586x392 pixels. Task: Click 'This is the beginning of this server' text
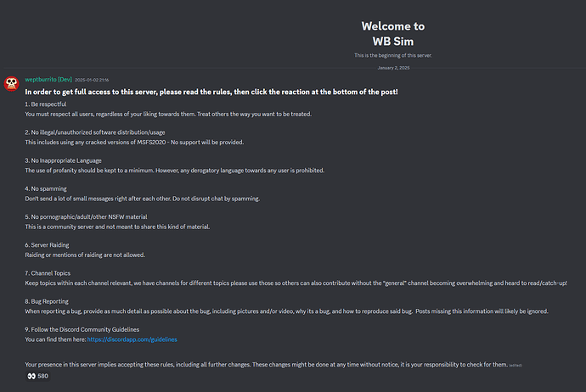(x=392, y=55)
